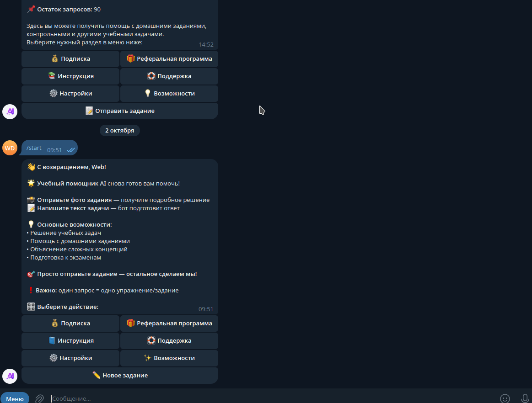Click the lower Инструкция button with blue book
Viewport: 532px width, 403px height.
click(70, 341)
